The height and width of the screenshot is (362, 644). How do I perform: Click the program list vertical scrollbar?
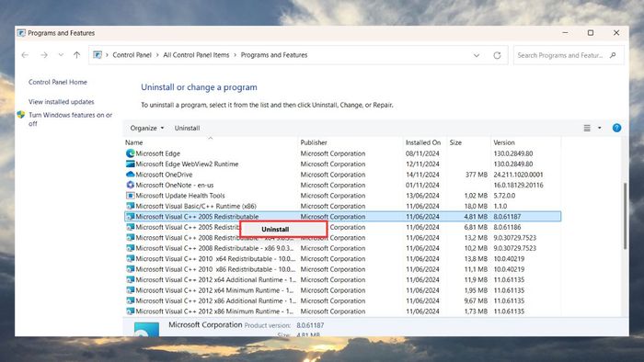click(625, 216)
